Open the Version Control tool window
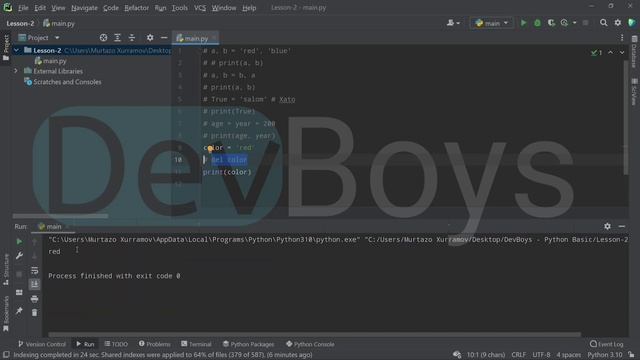The width and height of the screenshot is (640, 360). click(x=42, y=344)
